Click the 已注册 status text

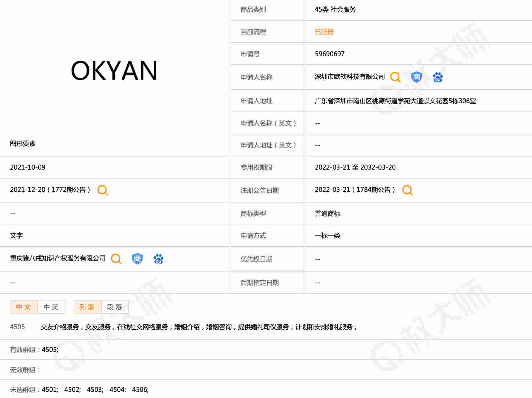(x=324, y=32)
